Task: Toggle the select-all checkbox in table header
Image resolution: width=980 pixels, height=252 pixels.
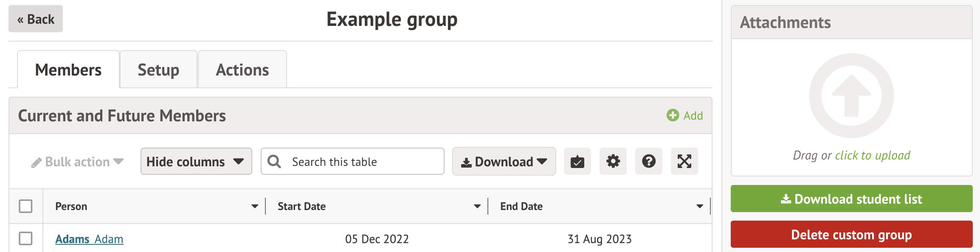Action: coord(26,206)
